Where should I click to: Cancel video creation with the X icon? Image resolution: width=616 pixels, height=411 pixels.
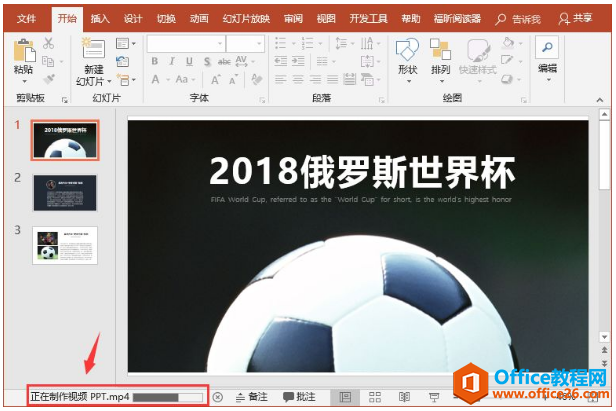(x=218, y=397)
